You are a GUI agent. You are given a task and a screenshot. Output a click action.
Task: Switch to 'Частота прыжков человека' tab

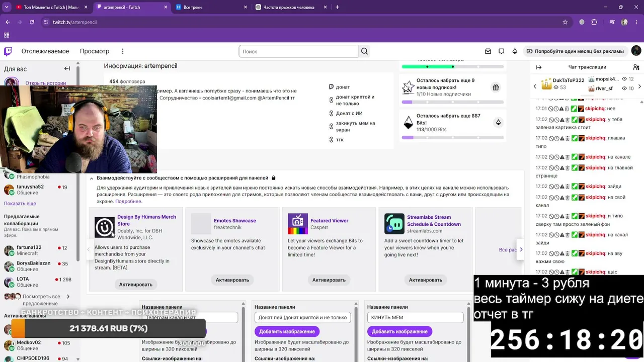tap(291, 7)
